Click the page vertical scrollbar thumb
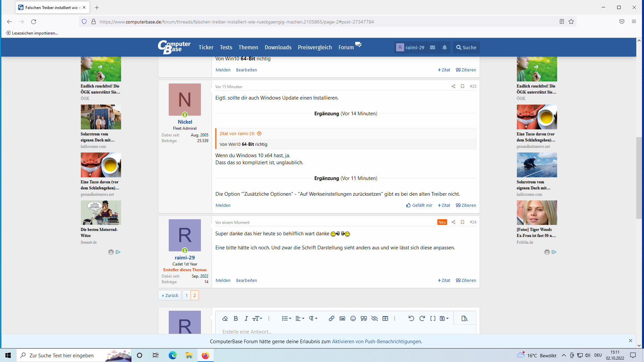The image size is (644, 362). click(639, 178)
